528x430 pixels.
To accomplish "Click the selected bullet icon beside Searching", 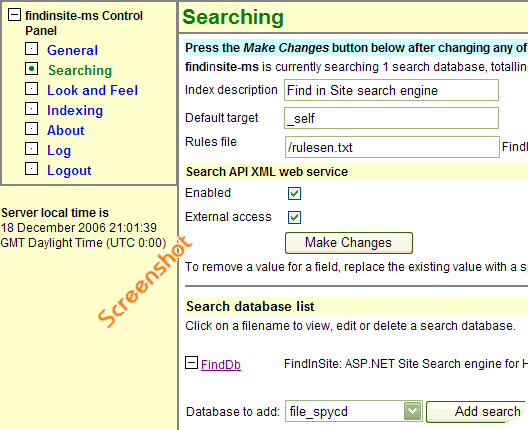I will tap(31, 69).
